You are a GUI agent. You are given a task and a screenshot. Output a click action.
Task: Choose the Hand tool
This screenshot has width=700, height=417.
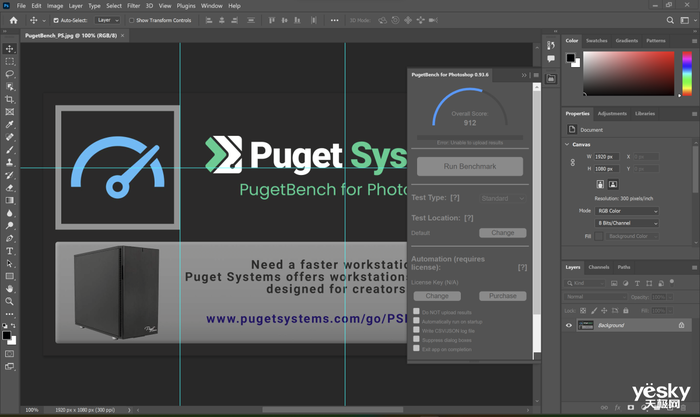coord(10,288)
